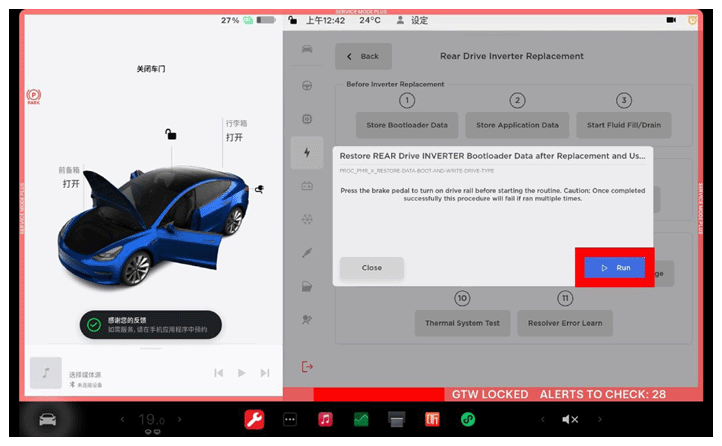Screen dimensions: 722x446
Task: Unmute the volume speaker icon
Action: [x=570, y=419]
